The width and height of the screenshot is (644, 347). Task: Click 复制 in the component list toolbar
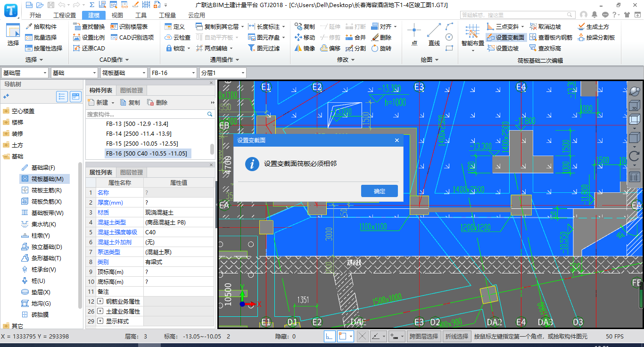tap(130, 102)
